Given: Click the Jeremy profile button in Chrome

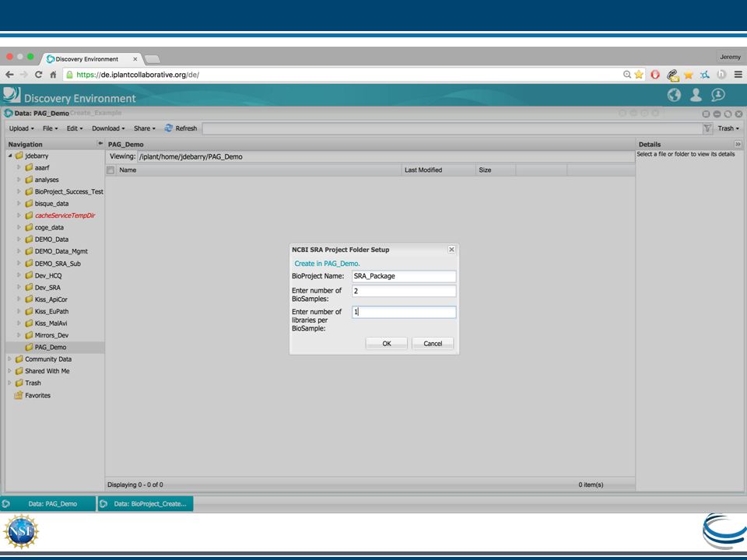Looking at the screenshot, I should 730,57.
